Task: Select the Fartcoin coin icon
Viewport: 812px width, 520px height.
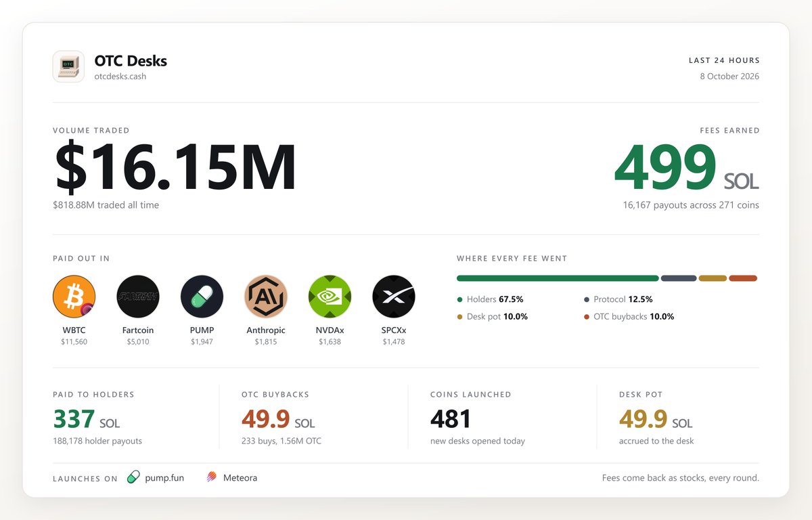Action: [x=138, y=297]
